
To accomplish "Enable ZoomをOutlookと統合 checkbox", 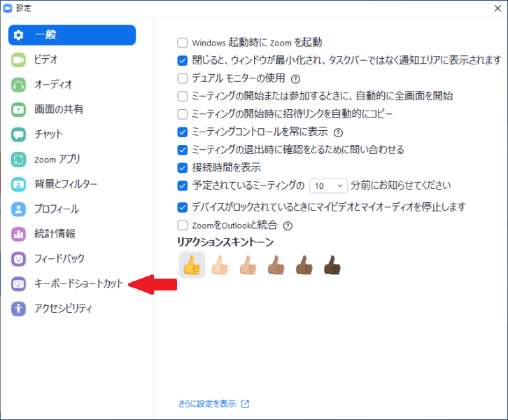I will (x=183, y=225).
